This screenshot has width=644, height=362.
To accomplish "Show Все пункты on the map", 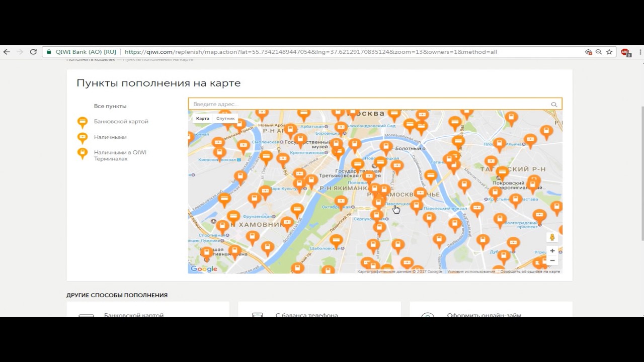I will 110,106.
